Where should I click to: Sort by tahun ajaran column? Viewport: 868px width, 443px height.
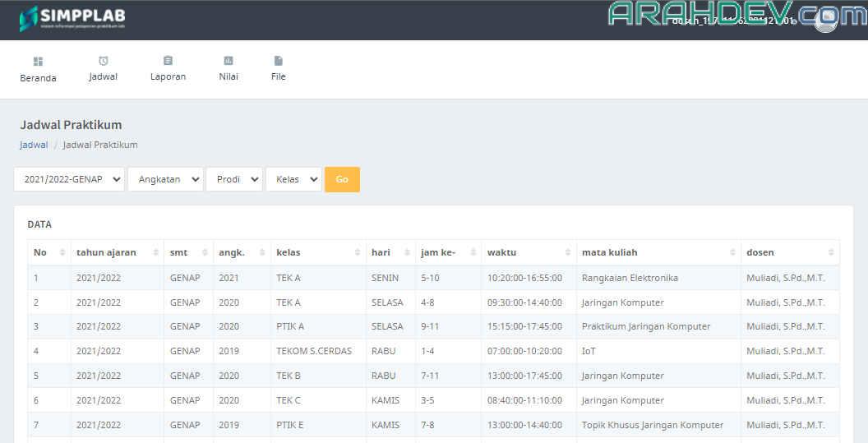116,252
